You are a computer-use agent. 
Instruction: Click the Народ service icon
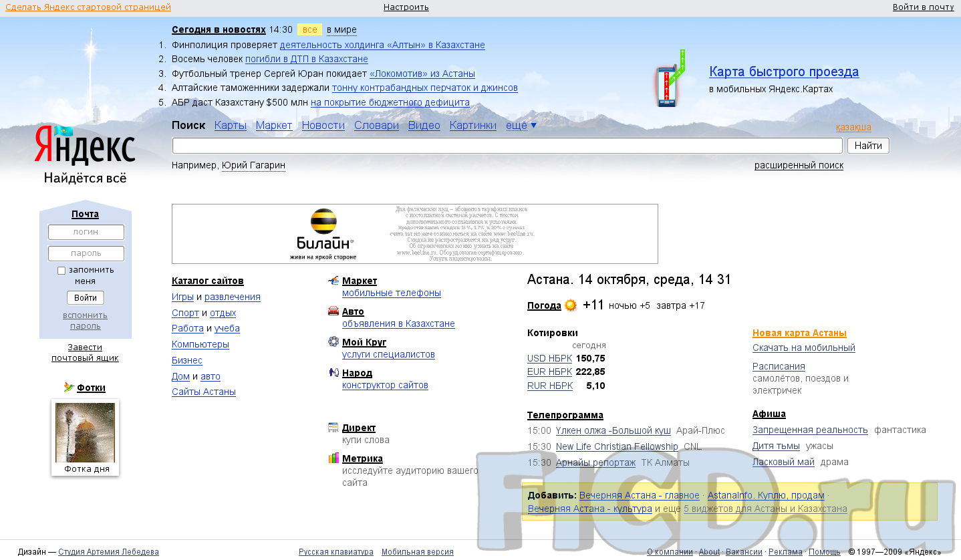click(x=333, y=372)
